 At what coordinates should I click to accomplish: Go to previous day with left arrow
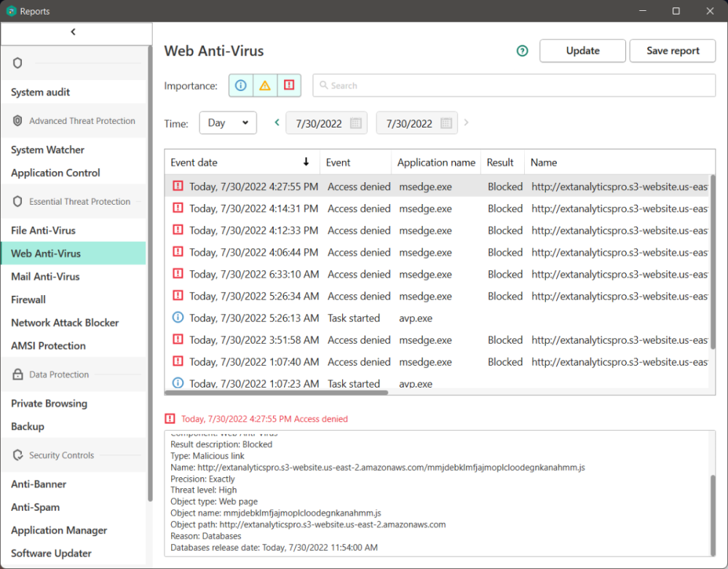pos(277,122)
